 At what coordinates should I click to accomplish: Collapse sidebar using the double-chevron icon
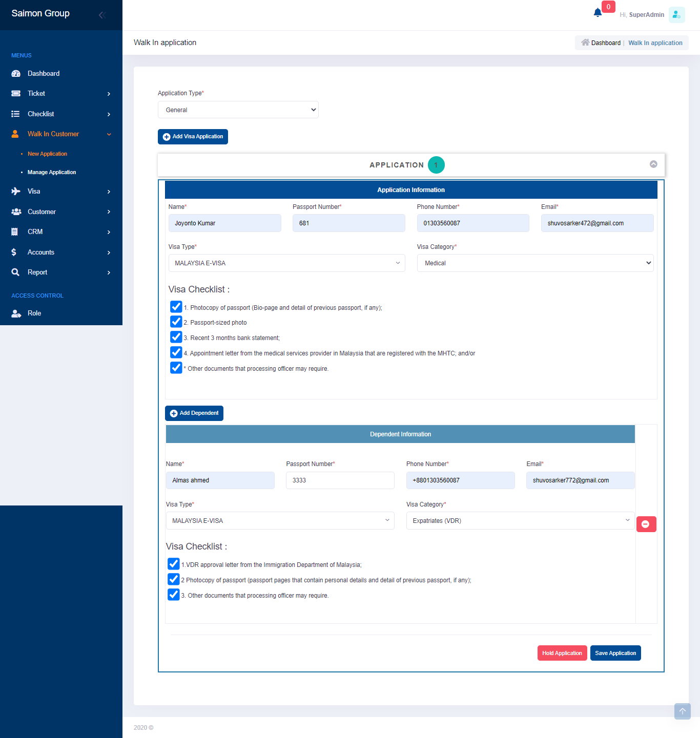coord(102,15)
